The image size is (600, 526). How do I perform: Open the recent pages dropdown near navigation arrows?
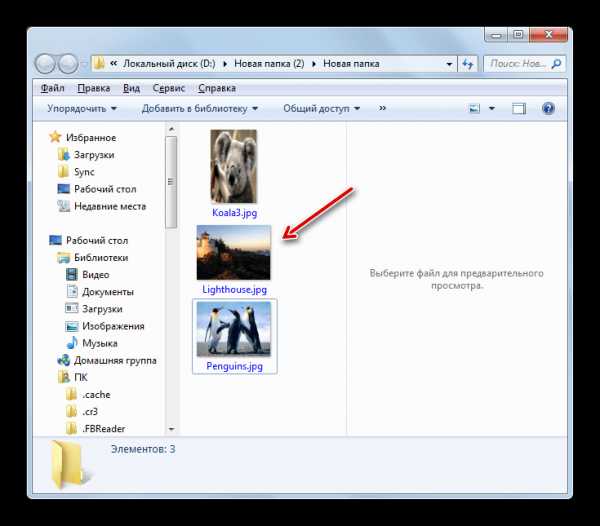[84, 64]
